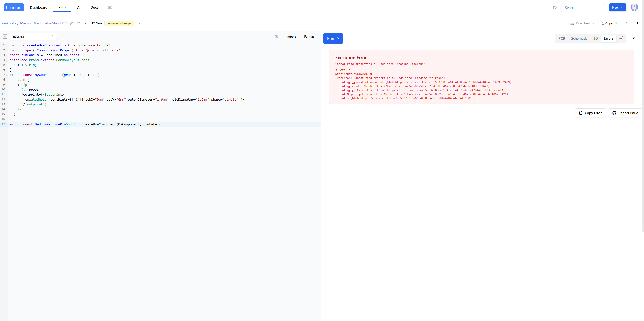
Task: Toggle the file sidebar panel icon
Action: coord(5,36)
